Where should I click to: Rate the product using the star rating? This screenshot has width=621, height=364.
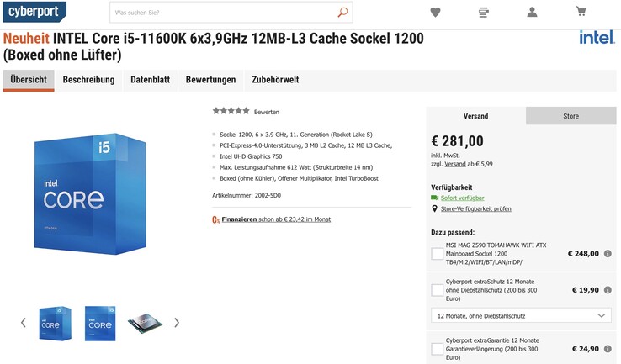(231, 111)
